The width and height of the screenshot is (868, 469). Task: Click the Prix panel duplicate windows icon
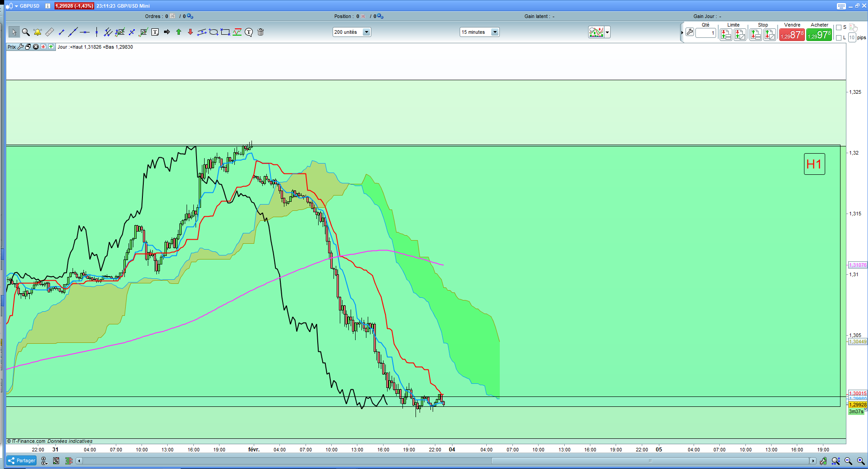[28, 47]
